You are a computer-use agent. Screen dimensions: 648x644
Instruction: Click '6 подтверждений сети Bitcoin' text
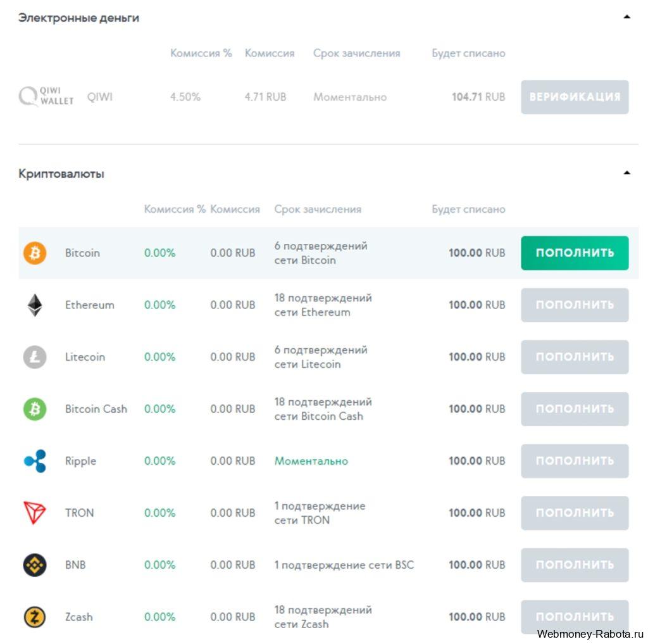tap(321, 253)
